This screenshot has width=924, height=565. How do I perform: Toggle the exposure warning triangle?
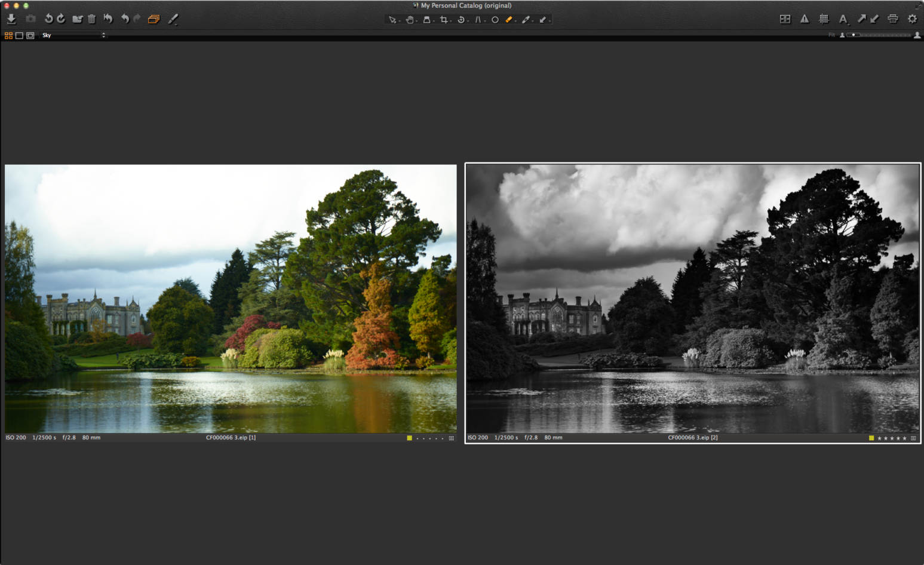pos(804,19)
